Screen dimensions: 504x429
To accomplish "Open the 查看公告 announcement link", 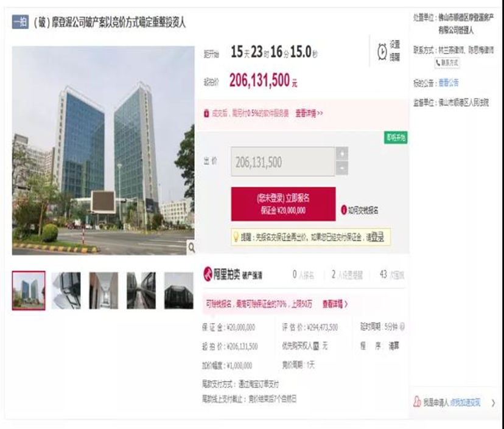I will point(449,83).
